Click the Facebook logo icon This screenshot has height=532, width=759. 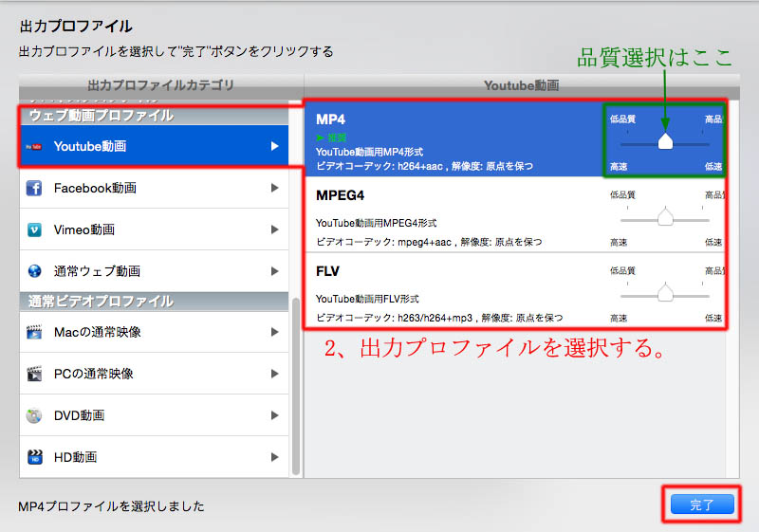click(34, 188)
